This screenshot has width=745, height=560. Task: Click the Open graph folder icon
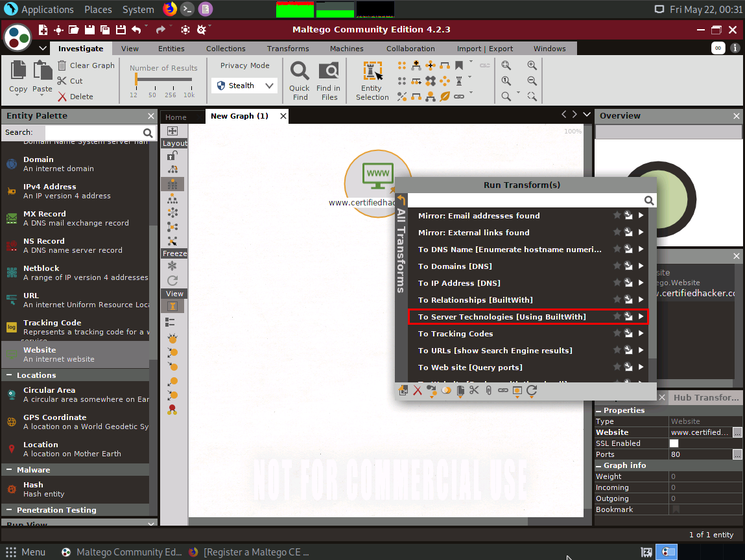point(74,30)
